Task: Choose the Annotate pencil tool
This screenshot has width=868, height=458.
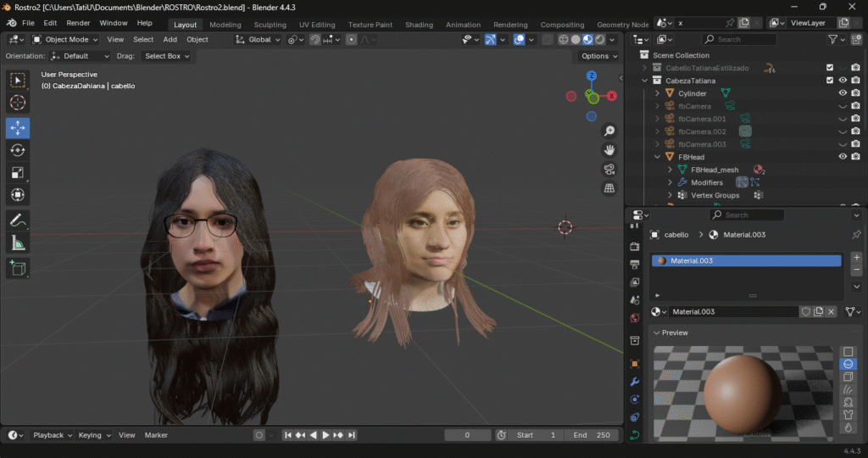Action: pyautogui.click(x=18, y=220)
